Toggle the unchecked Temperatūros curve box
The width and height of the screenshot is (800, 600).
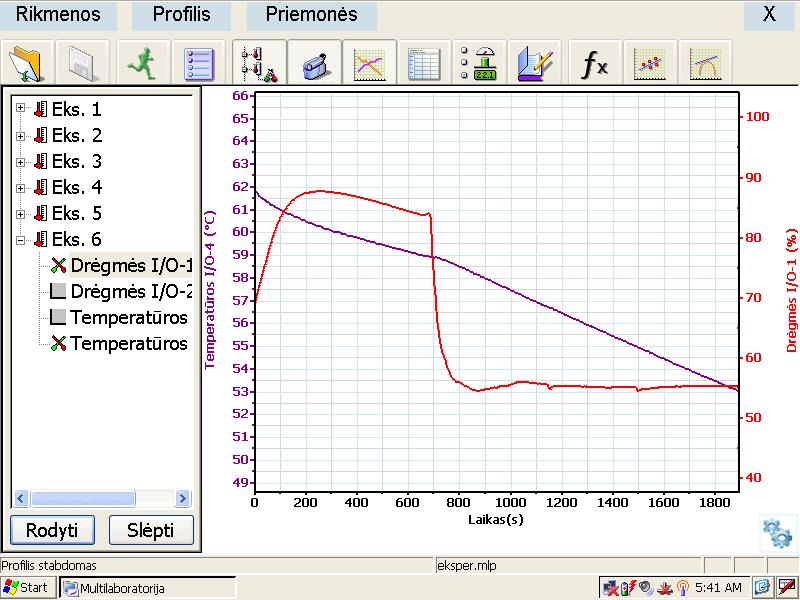(x=58, y=317)
